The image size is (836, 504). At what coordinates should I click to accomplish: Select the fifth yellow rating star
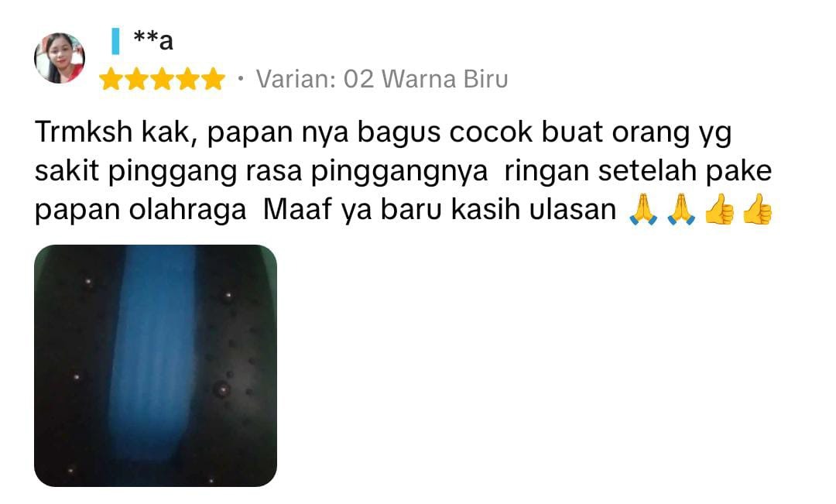point(214,79)
